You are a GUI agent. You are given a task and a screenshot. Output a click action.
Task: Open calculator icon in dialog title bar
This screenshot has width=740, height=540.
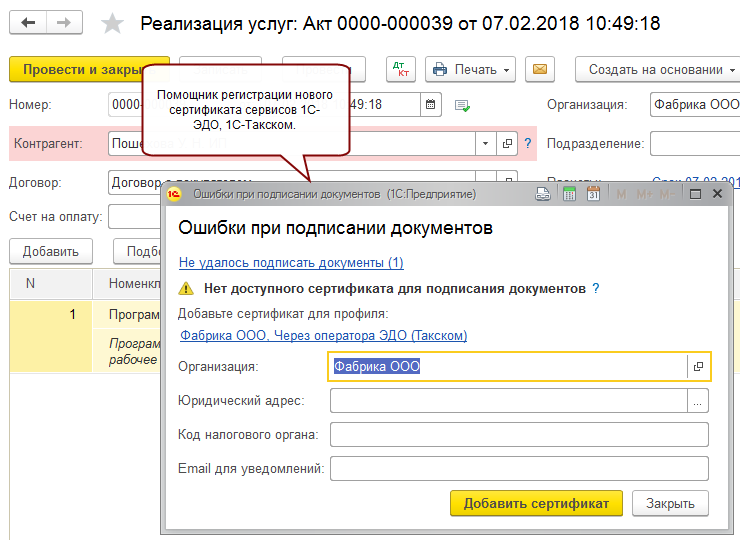pos(569,194)
